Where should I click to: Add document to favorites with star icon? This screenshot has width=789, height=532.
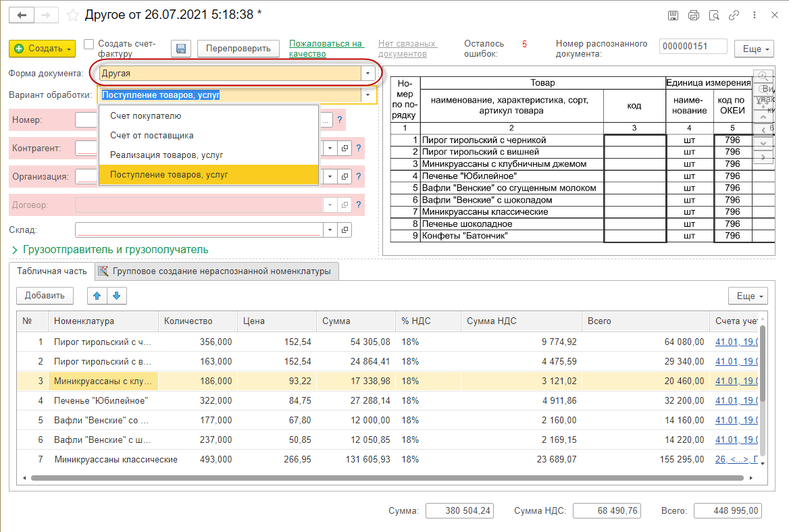(74, 15)
